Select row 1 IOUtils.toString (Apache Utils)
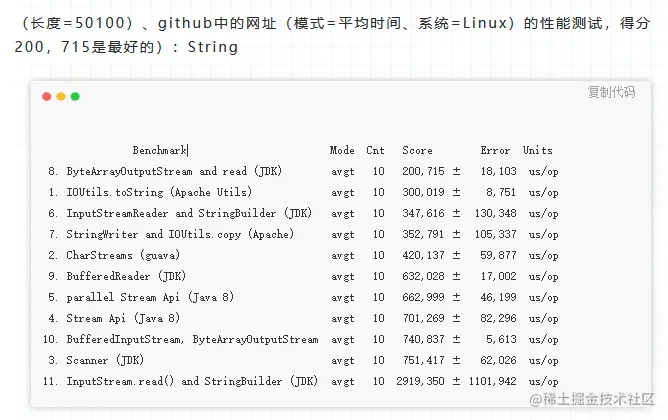Image resolution: width=668 pixels, height=420 pixels. point(303,192)
